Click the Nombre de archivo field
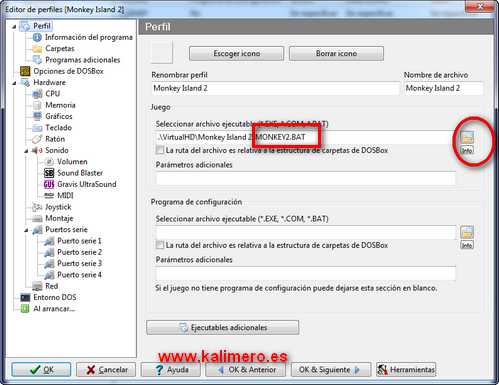499x385 pixels. click(444, 88)
